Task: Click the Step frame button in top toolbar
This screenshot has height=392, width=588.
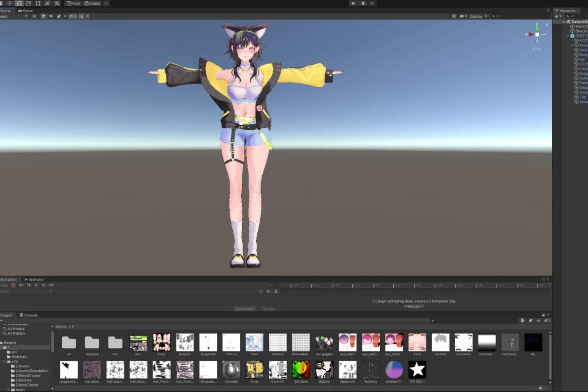Action: tap(372, 4)
